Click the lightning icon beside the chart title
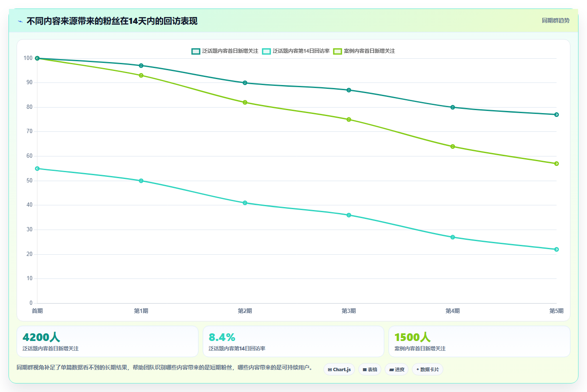 (x=20, y=21)
